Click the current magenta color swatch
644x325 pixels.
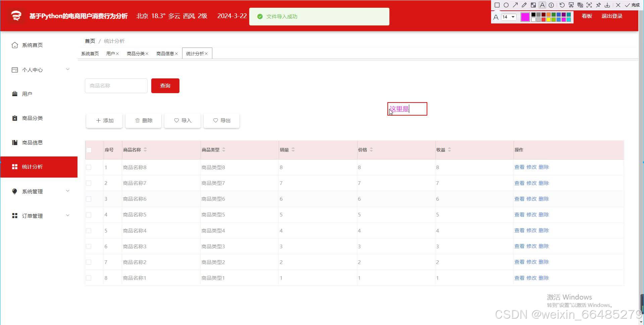(525, 17)
